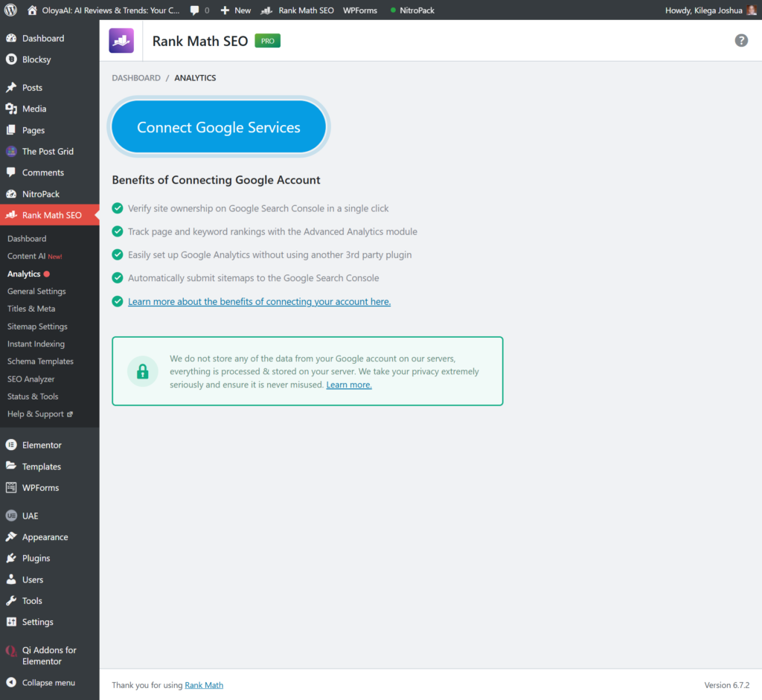Image resolution: width=762 pixels, height=700 pixels.
Task: Click the Settings sliders icon
Action: [11, 622]
